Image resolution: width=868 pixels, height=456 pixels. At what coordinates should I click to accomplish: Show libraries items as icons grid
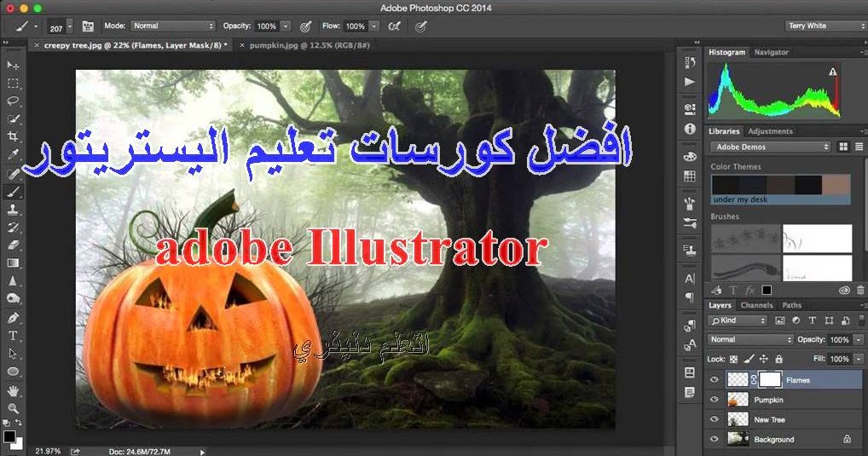point(843,147)
